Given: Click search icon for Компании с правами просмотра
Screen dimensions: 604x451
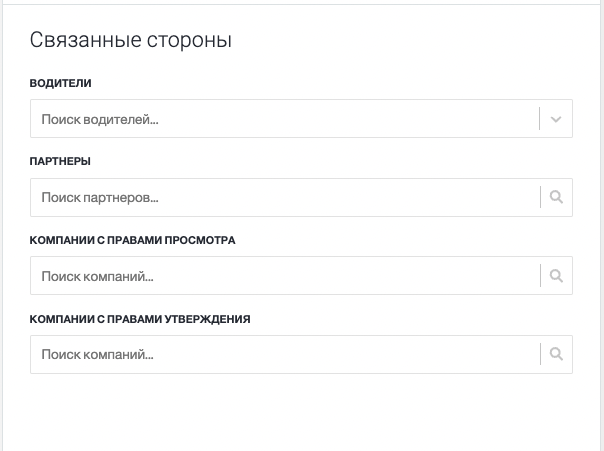Looking at the screenshot, I should point(556,276).
